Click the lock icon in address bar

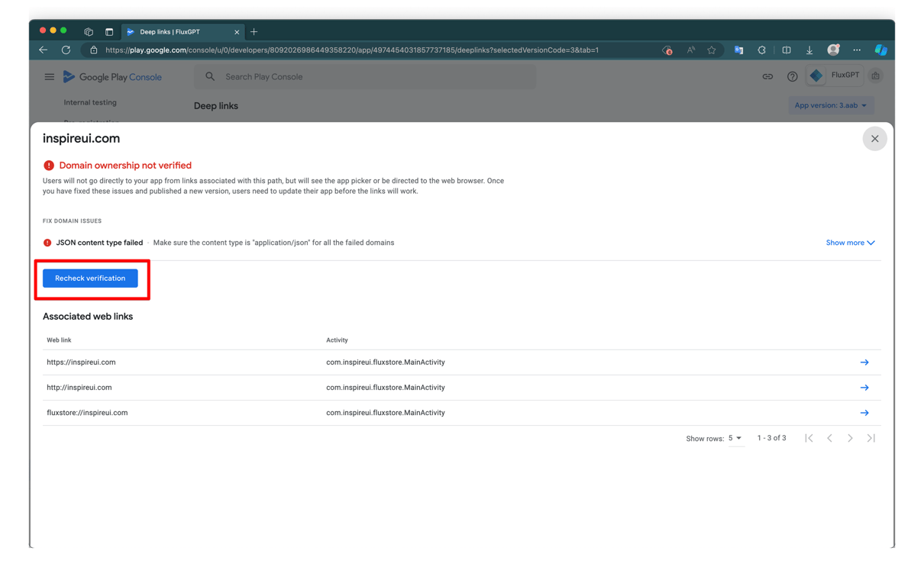94,50
